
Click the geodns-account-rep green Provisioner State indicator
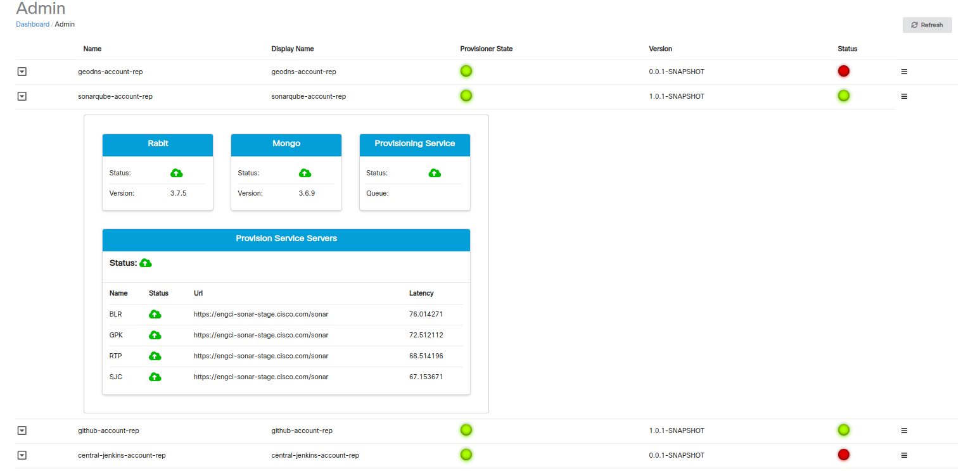point(466,71)
